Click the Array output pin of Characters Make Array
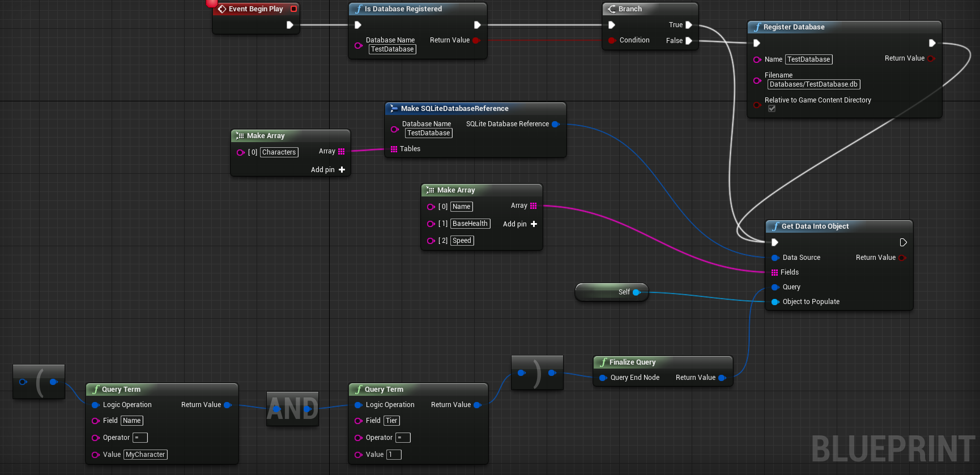 coord(341,151)
